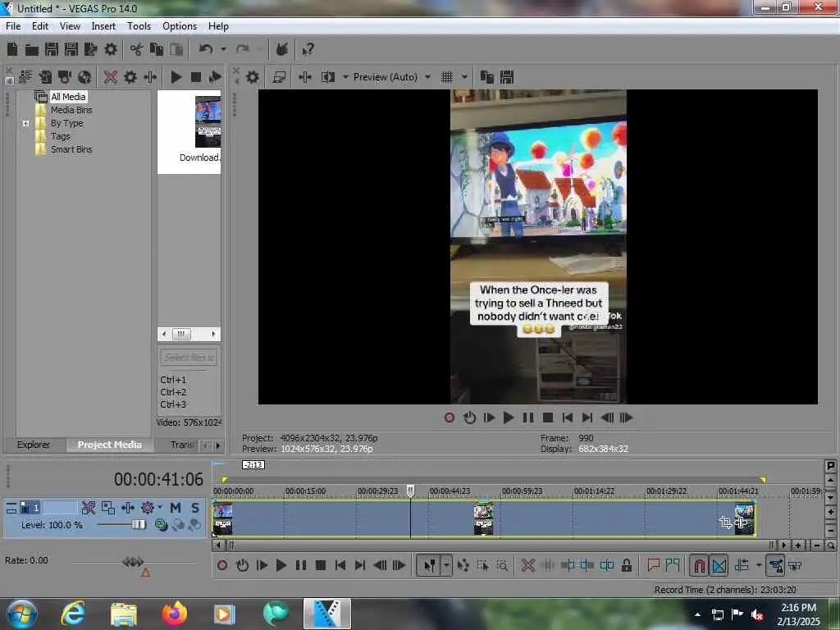Go to project start in the timeline transport
Viewport: 840px width, 630px height.
click(340, 565)
